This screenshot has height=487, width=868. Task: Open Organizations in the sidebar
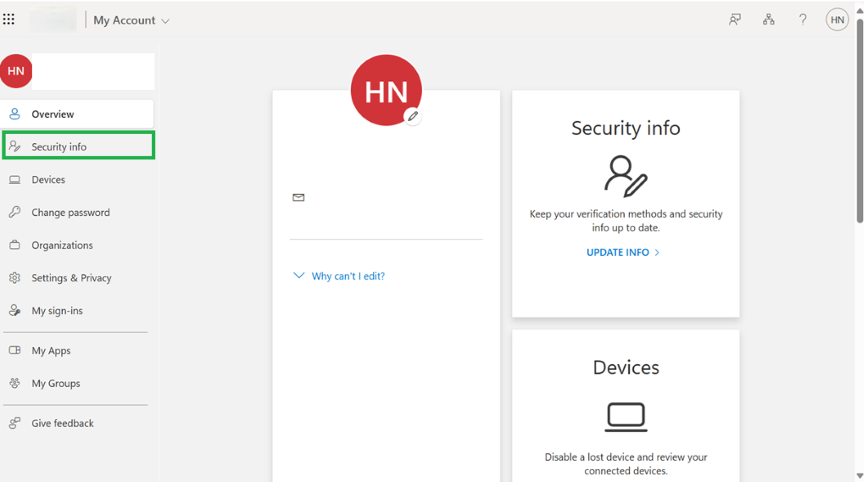(77, 245)
